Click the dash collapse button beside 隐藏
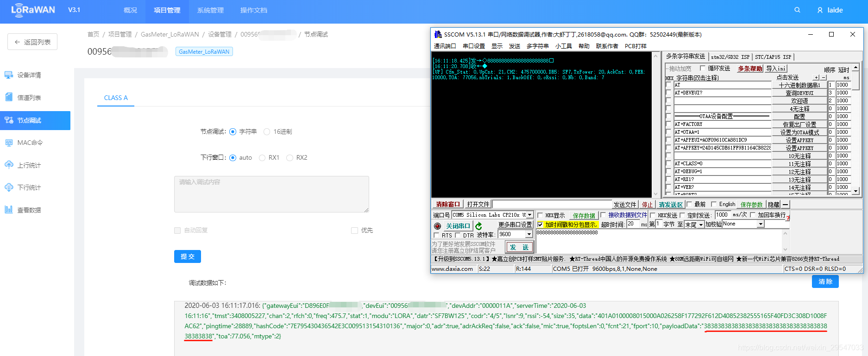Image resolution: width=868 pixels, height=356 pixels. coord(785,205)
